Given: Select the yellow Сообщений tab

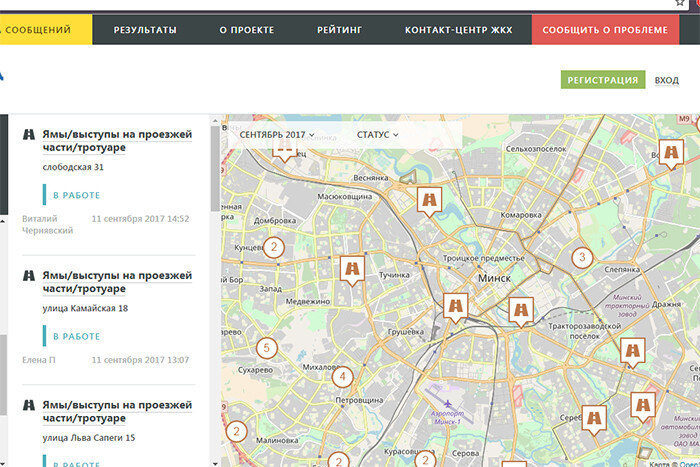Looking at the screenshot, I should pyautogui.click(x=46, y=29).
